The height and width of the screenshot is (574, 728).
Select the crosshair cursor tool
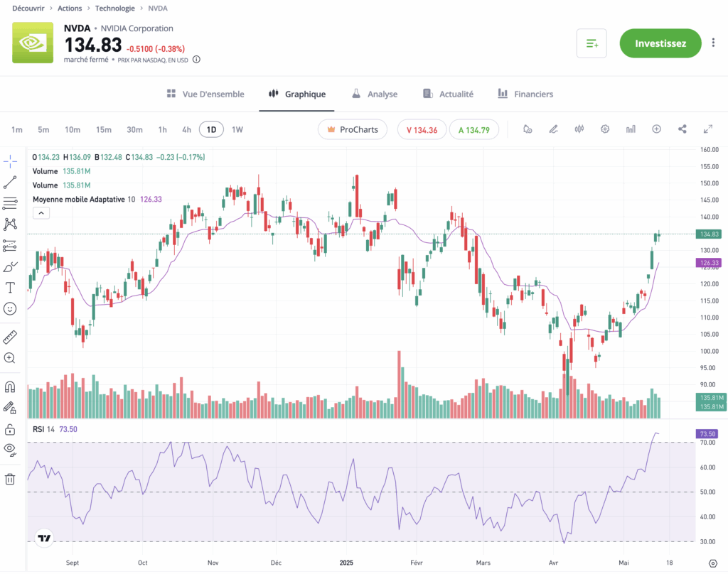point(10,161)
